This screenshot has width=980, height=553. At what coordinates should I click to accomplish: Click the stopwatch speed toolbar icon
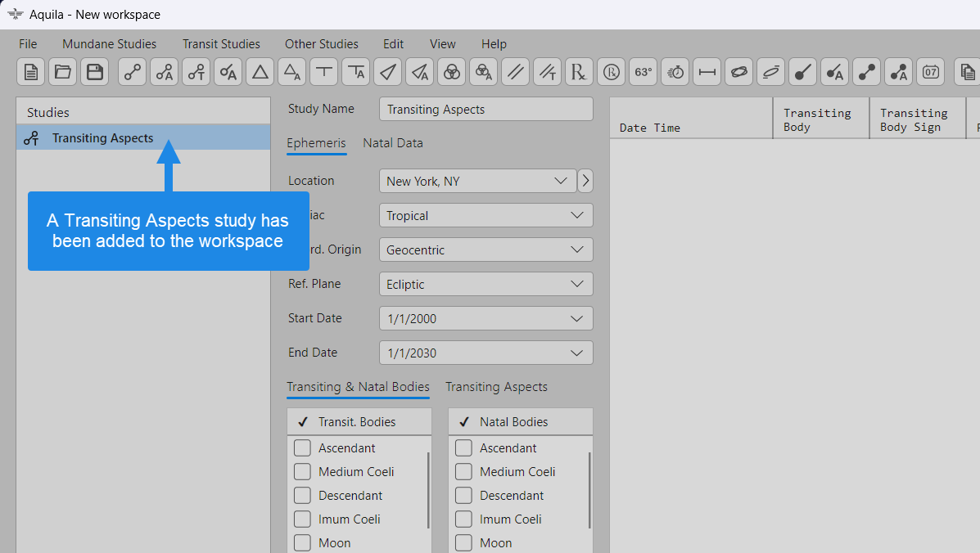pyautogui.click(x=675, y=72)
